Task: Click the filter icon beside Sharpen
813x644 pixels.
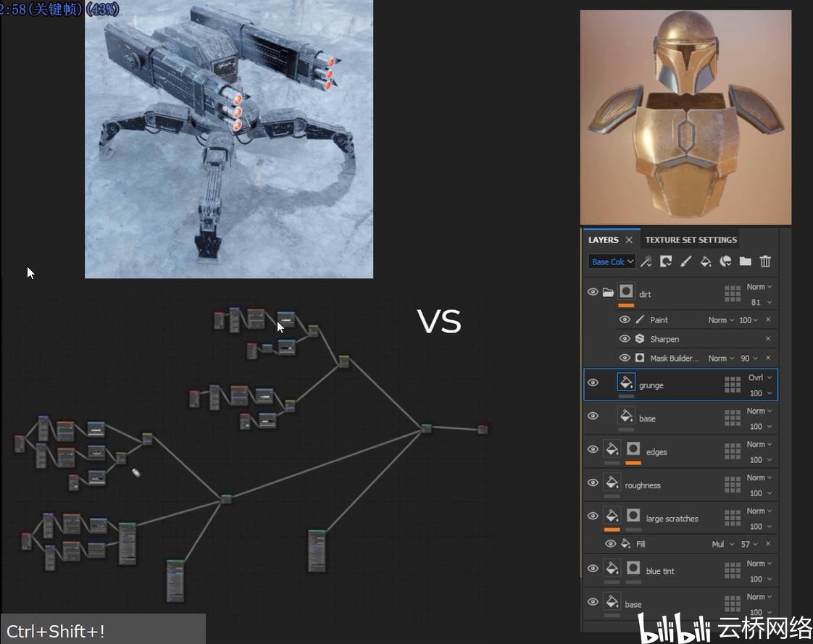Action: tap(640, 338)
